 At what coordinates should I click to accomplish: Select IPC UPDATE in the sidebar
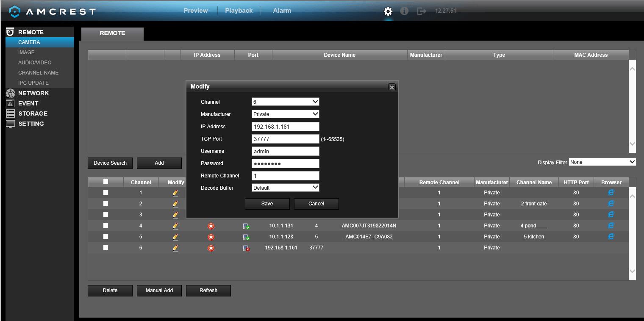(x=33, y=83)
